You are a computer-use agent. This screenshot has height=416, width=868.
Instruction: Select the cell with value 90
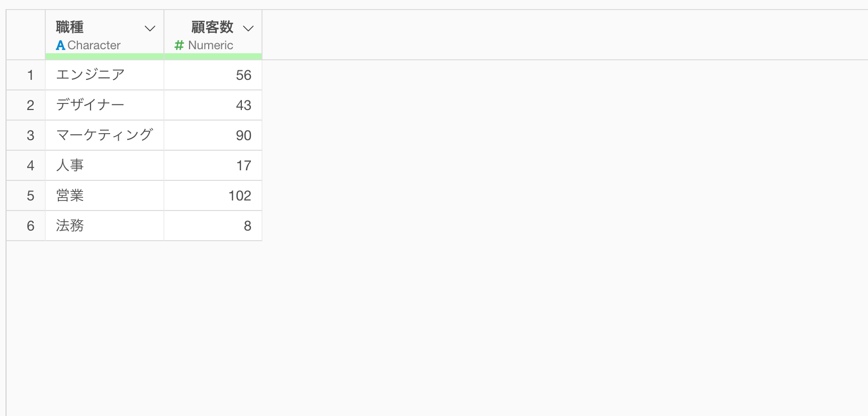213,135
